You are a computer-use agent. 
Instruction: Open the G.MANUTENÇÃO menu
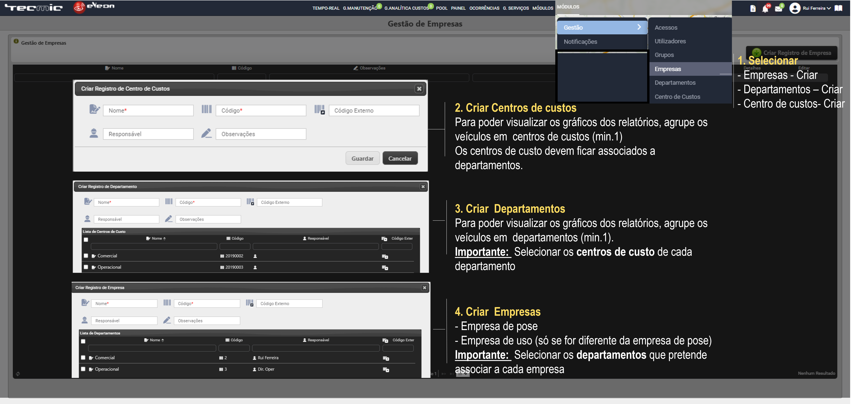tap(360, 8)
